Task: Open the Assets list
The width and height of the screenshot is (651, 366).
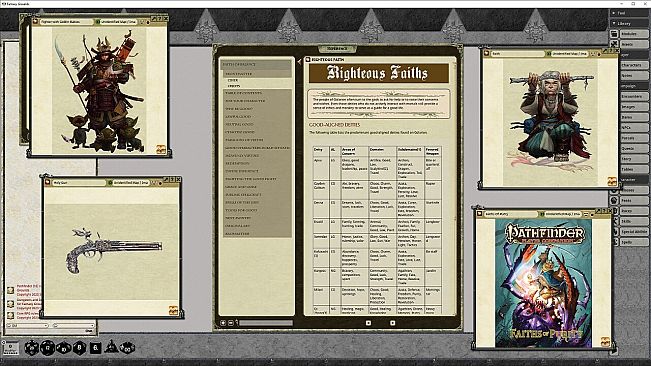Action: point(634,44)
